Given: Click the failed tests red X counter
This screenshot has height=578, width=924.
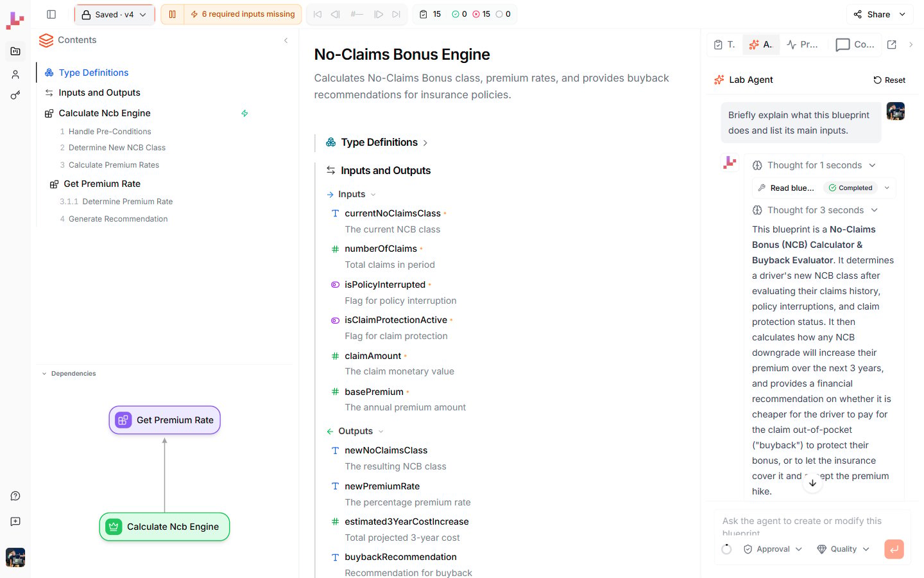Looking at the screenshot, I should [x=481, y=14].
